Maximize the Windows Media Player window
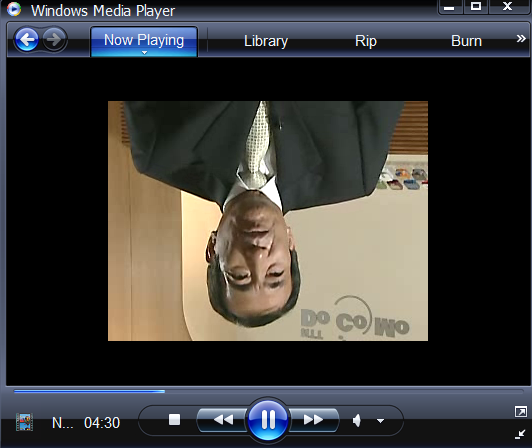Image resolution: width=532 pixels, height=448 pixels. (x=476, y=6)
